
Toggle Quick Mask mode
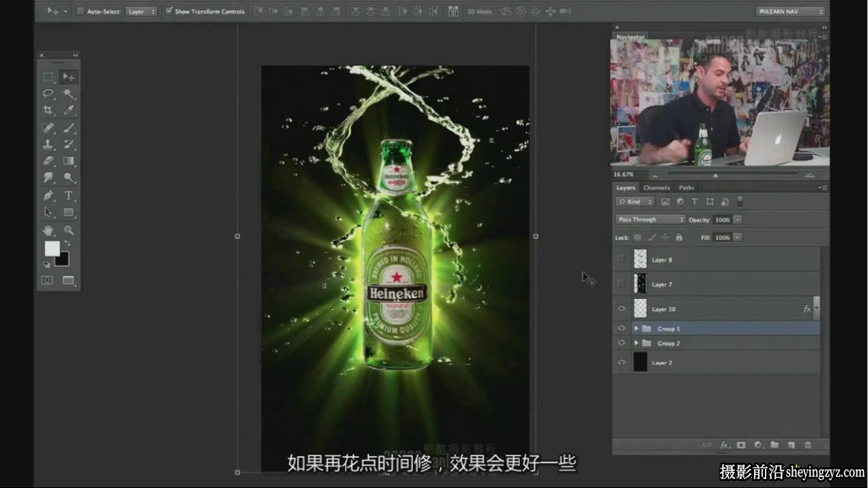tap(47, 280)
